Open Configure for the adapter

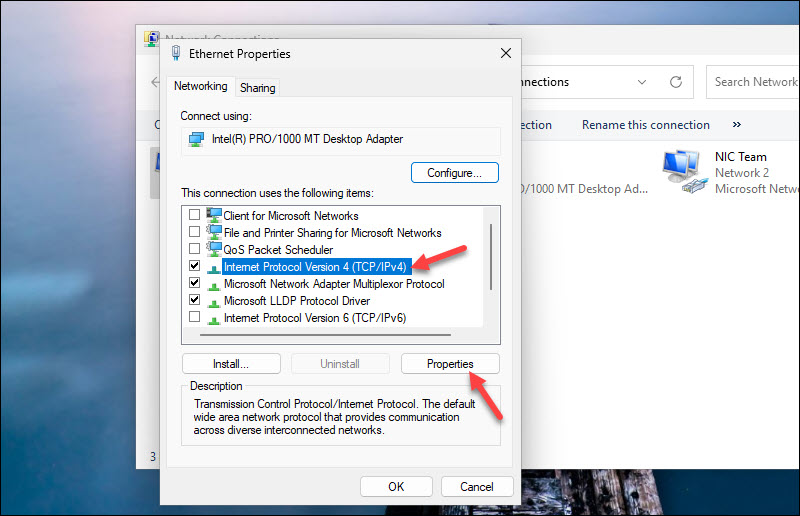click(455, 173)
